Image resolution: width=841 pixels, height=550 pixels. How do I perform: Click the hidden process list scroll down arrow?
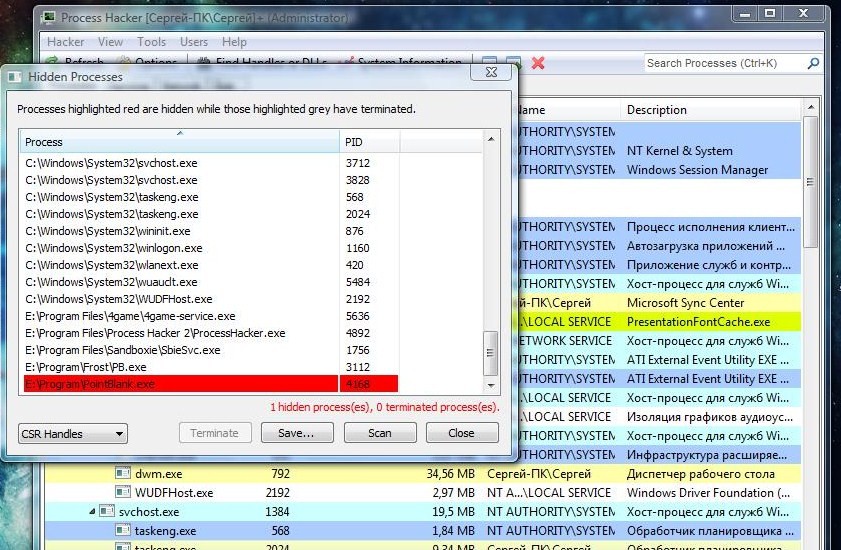click(x=491, y=385)
